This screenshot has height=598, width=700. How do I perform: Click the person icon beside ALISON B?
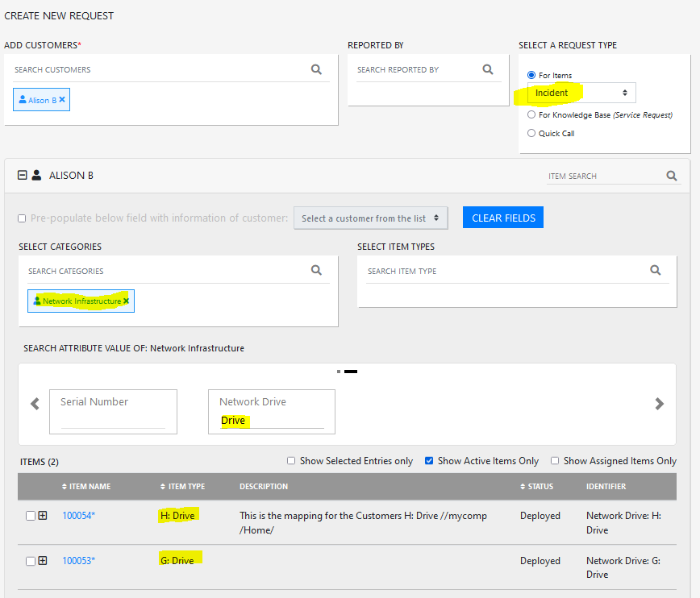pyautogui.click(x=36, y=175)
